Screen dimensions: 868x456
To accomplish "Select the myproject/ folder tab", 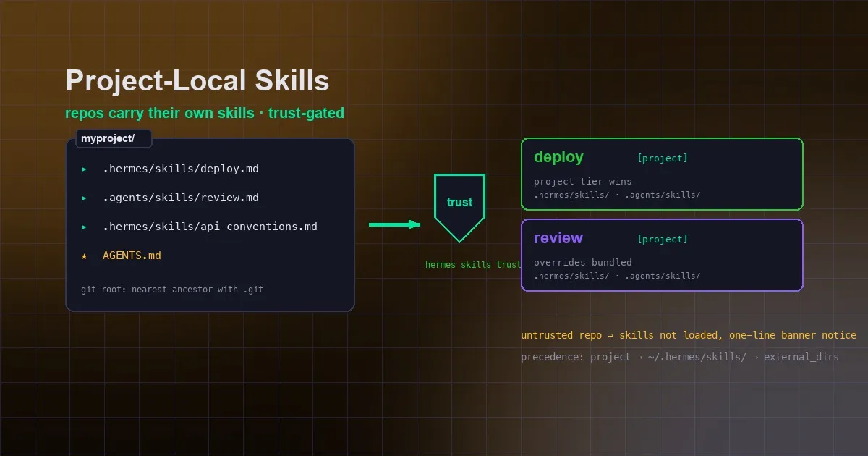I will [114, 138].
